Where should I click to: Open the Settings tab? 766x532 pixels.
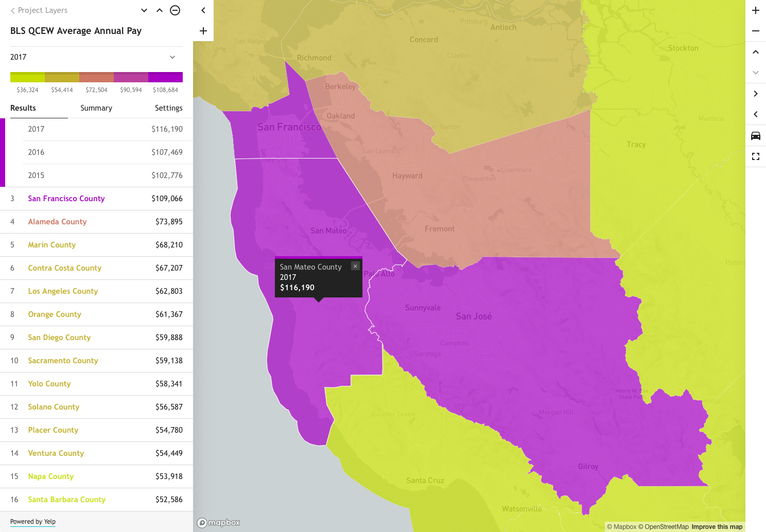(169, 108)
